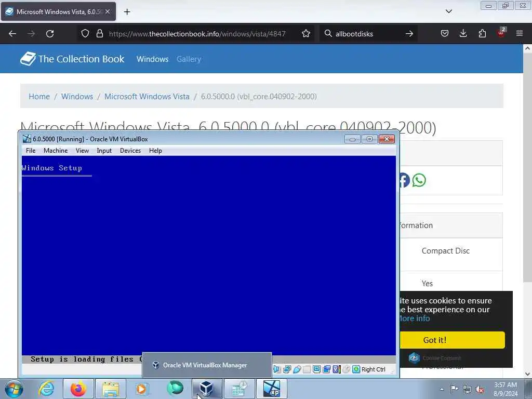532x399 pixels.
Task: Expand the list all tabs chevron
Action: [448, 11]
